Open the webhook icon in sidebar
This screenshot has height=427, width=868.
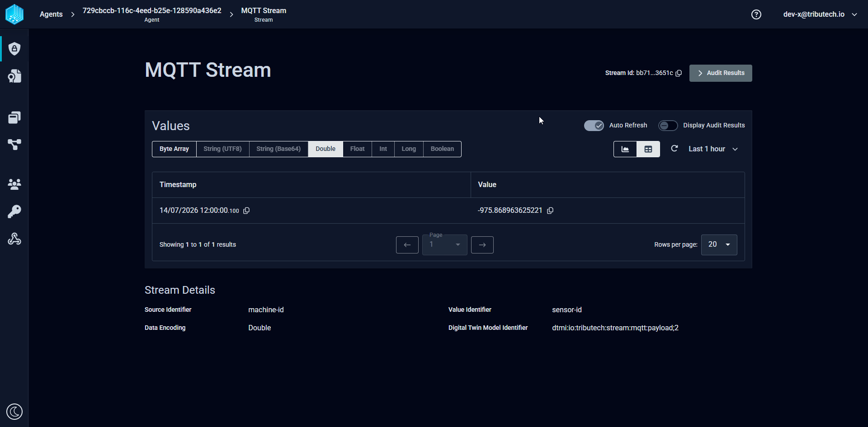14,239
